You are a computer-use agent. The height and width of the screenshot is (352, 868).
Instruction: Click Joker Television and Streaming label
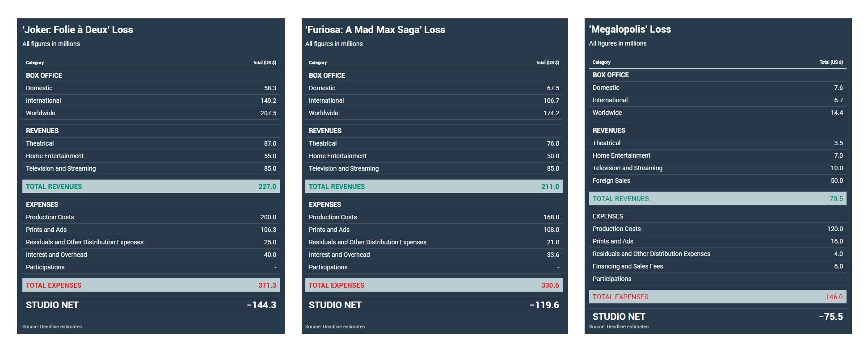coord(61,168)
